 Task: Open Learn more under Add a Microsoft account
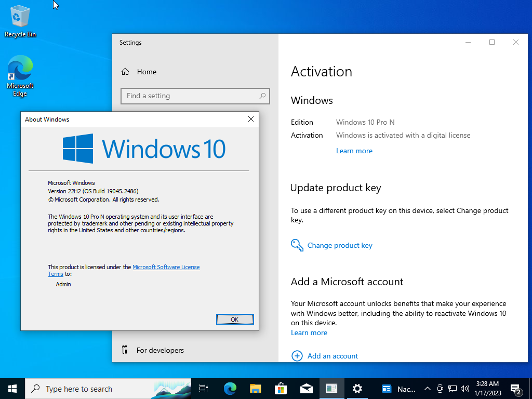pos(309,333)
